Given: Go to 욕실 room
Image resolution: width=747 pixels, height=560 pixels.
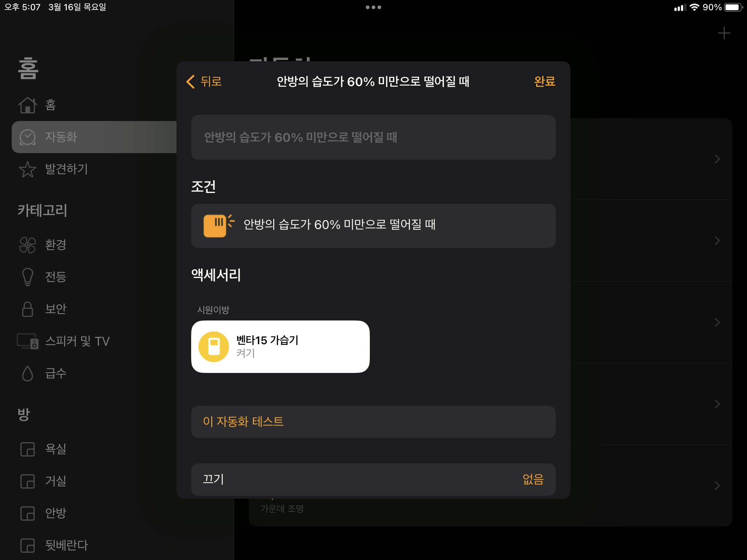Looking at the screenshot, I should (x=55, y=448).
